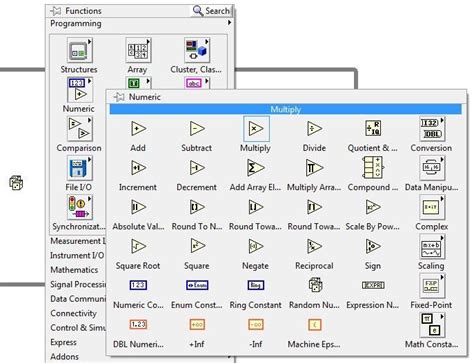Select the Reciprocal function icon
Image resolution: width=474 pixels, height=363 pixels.
[314, 246]
